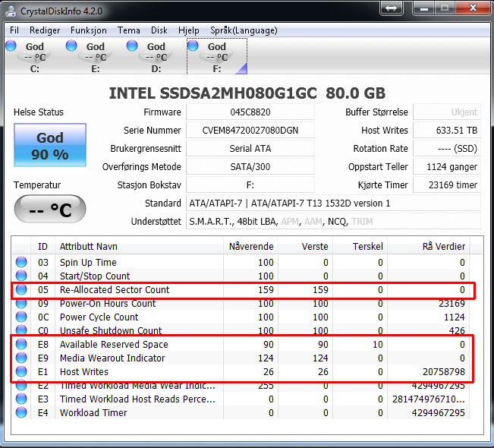
Task: Click the Oppstart Teller value 1124 ganger
Action: coord(447,167)
